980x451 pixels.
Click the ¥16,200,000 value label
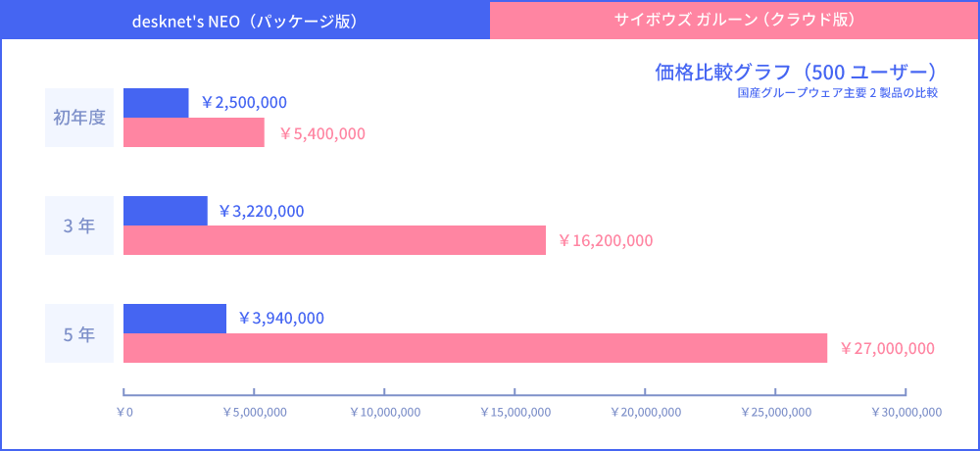(605, 241)
